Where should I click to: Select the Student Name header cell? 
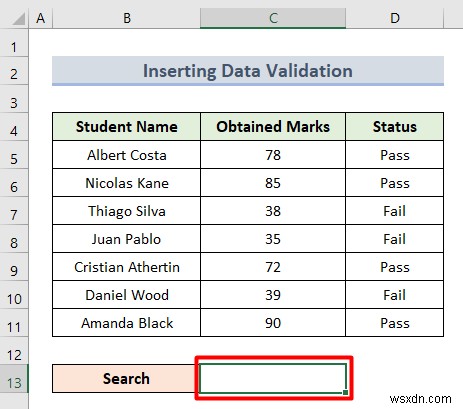(126, 127)
